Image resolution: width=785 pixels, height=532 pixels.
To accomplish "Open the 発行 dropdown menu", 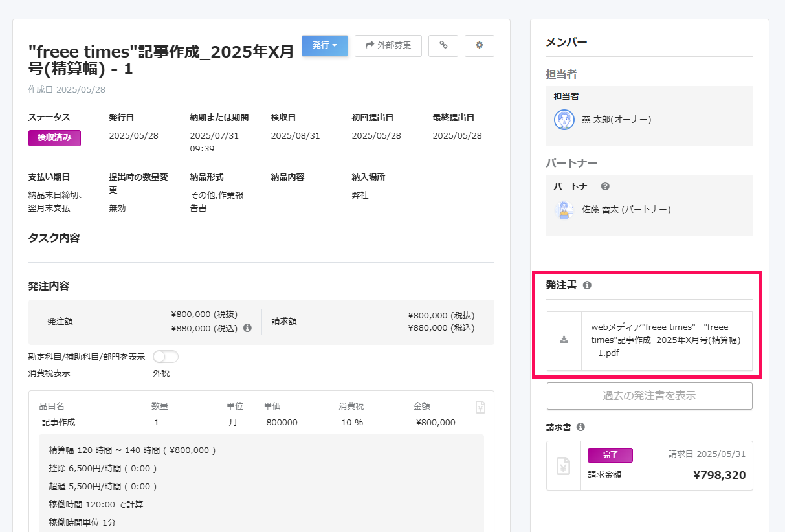I will coord(324,45).
